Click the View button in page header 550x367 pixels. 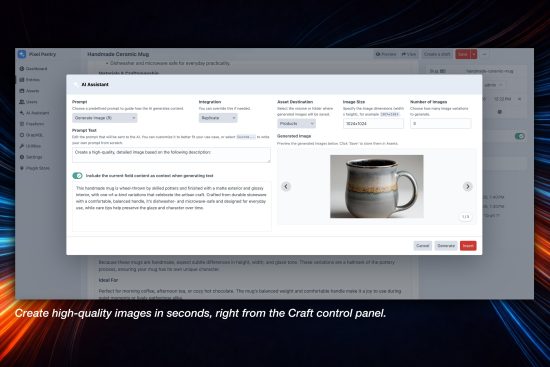point(409,54)
